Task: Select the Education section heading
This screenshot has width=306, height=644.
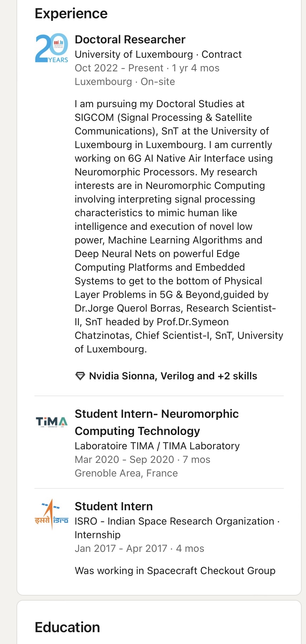Action: [x=67, y=628]
